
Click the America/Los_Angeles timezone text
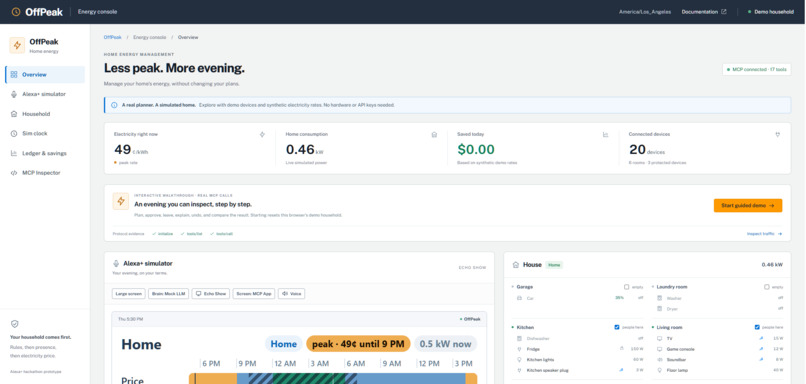(x=645, y=12)
